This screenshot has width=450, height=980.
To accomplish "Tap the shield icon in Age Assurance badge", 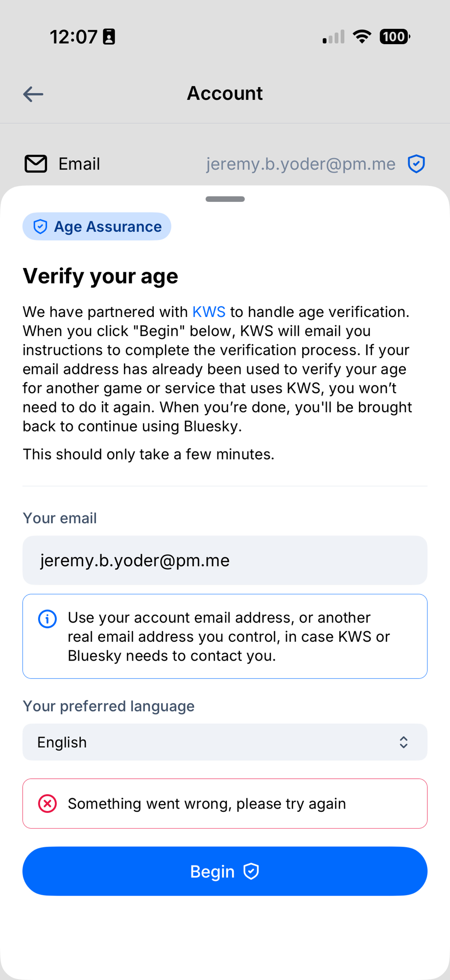I will (40, 226).
